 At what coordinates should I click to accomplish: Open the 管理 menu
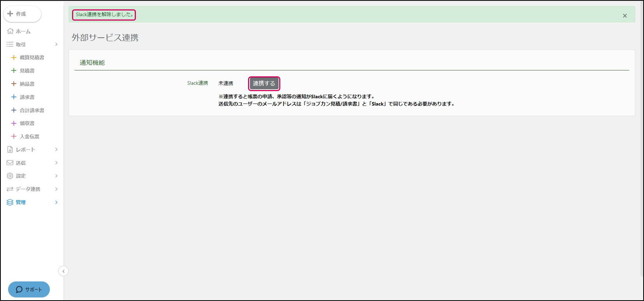tap(21, 202)
